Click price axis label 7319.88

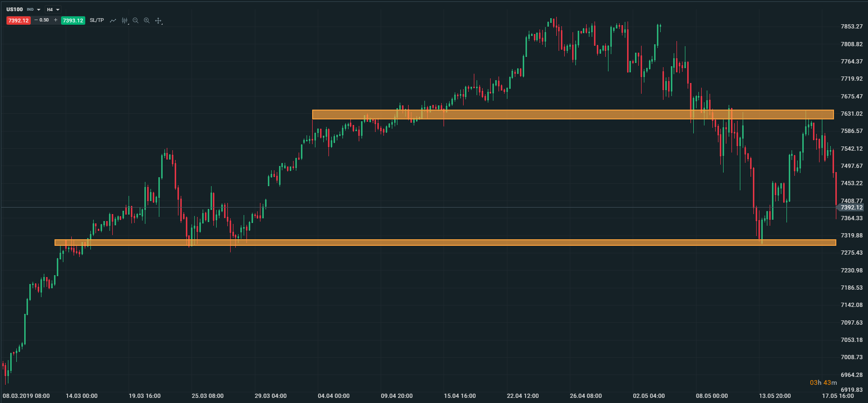coord(851,236)
